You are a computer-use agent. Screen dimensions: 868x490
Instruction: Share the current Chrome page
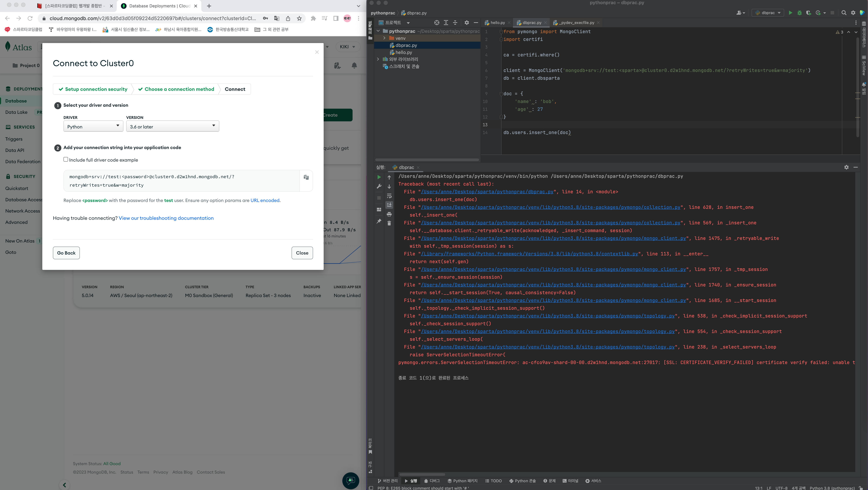coord(288,19)
